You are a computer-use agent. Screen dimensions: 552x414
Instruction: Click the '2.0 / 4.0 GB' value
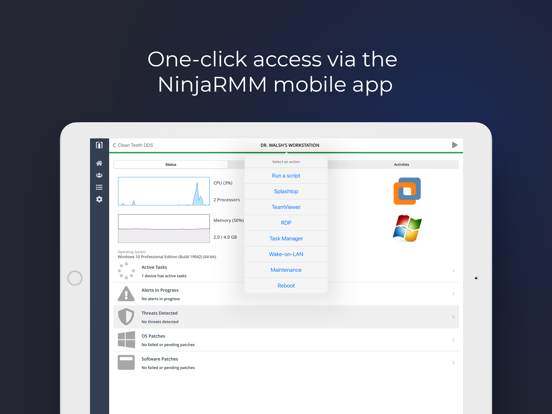225,237
